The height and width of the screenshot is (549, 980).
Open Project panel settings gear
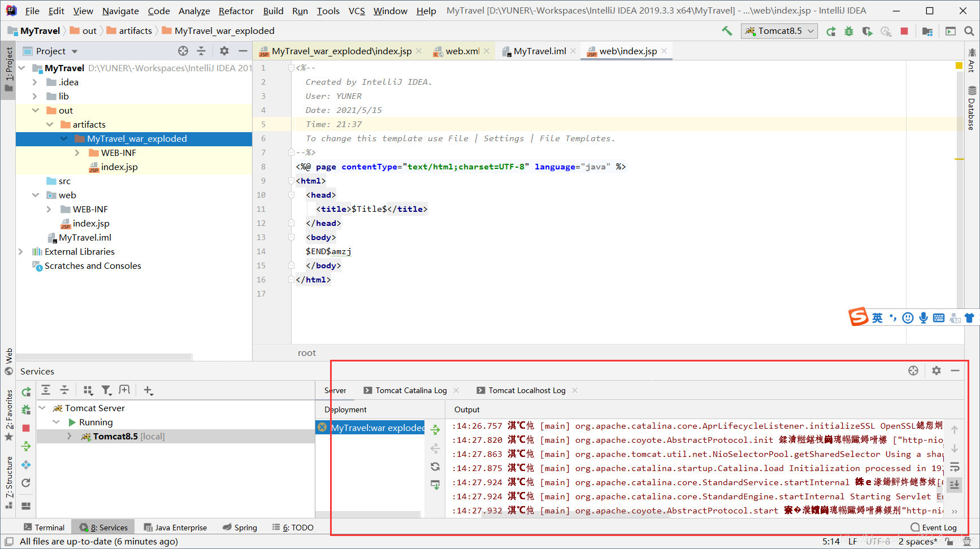coord(224,51)
